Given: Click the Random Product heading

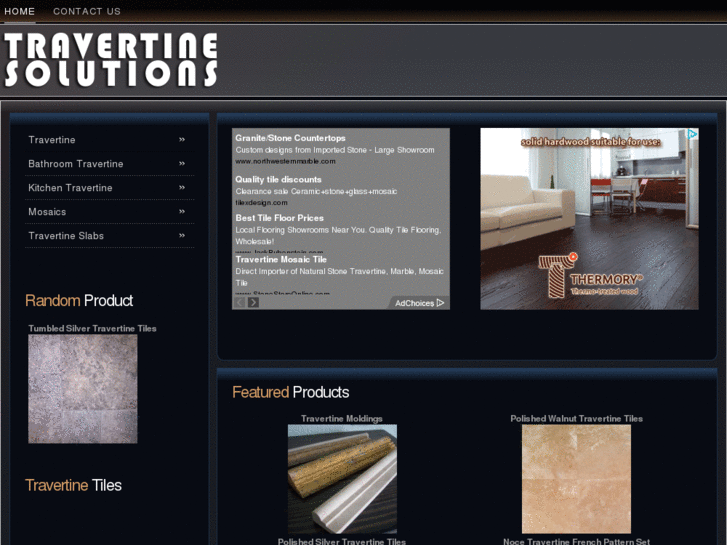Looking at the screenshot, I should 79,301.
